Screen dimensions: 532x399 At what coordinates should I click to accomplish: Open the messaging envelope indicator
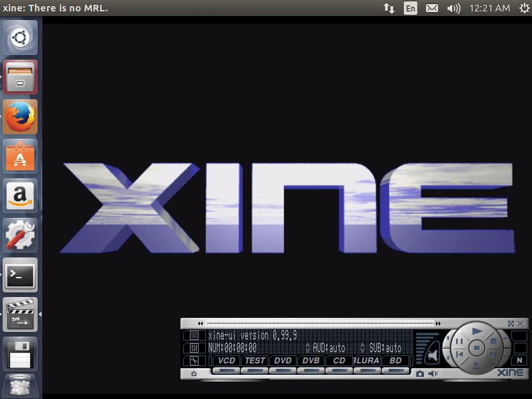click(x=432, y=8)
